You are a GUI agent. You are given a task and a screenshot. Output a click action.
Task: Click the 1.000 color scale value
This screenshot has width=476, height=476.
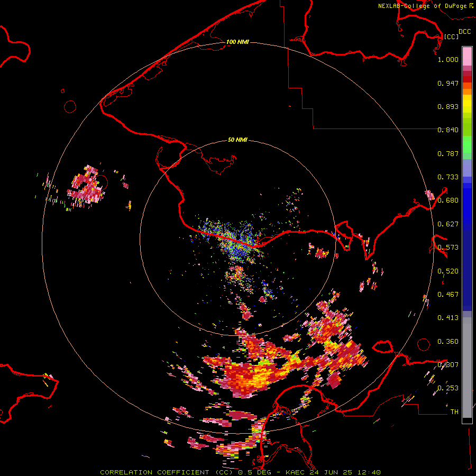pyautogui.click(x=448, y=59)
